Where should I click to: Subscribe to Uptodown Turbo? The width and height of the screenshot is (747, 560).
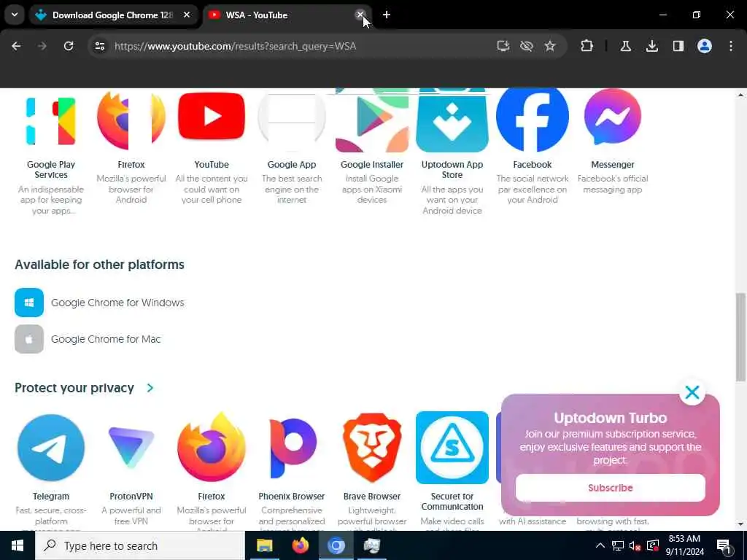pos(611,488)
